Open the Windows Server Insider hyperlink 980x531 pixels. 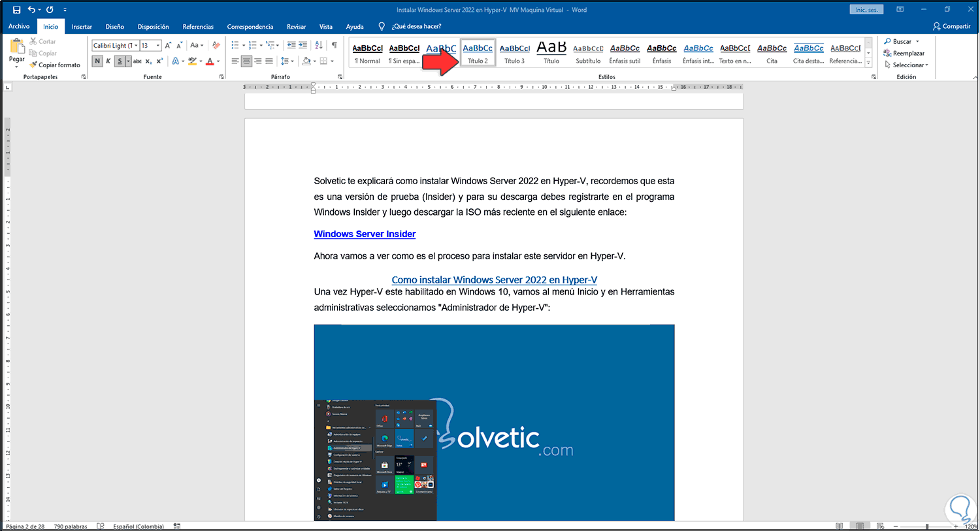pos(365,234)
